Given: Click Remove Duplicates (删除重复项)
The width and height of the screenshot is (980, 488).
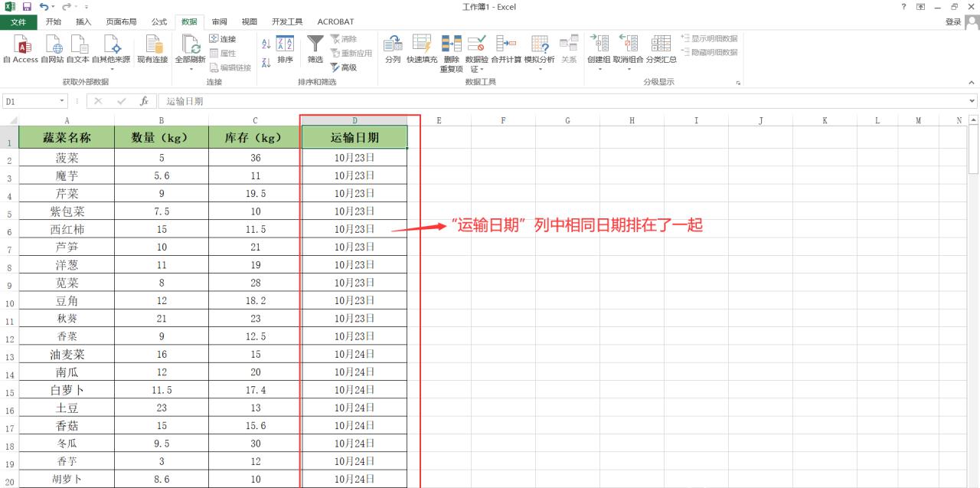Looking at the screenshot, I should pos(451,54).
